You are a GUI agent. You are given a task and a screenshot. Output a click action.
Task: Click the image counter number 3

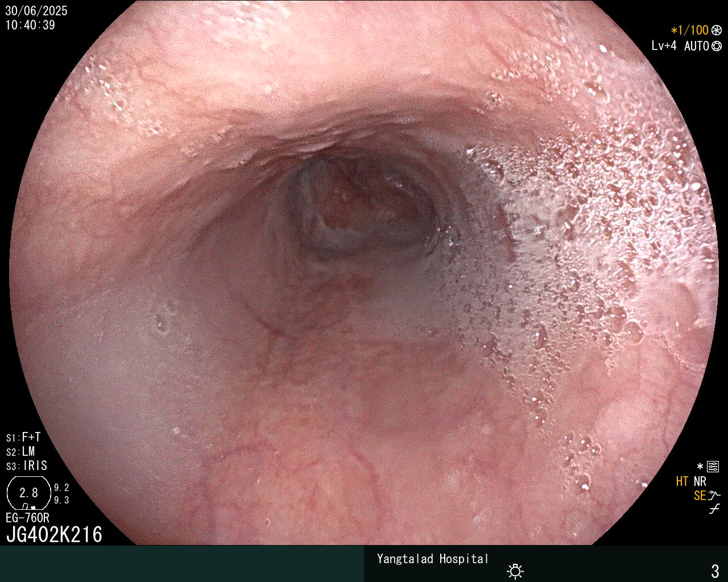tap(715, 571)
